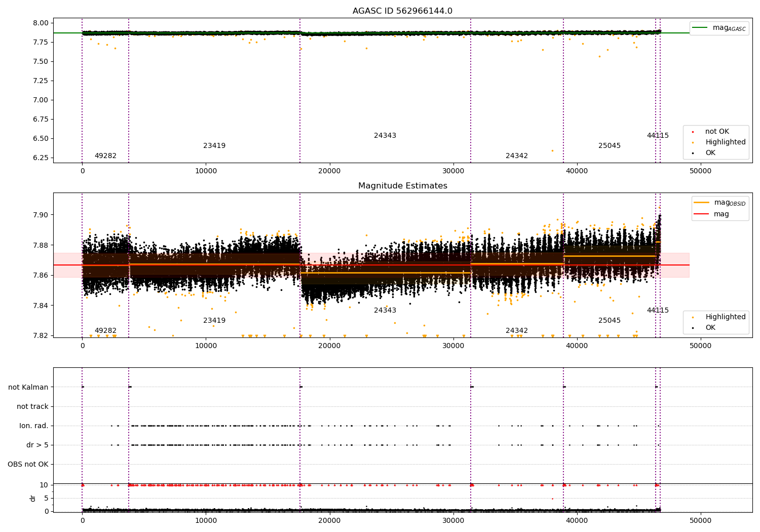The width and height of the screenshot is (760, 532).
Task: Select the red 'mag' legend entry
Action: (712, 214)
